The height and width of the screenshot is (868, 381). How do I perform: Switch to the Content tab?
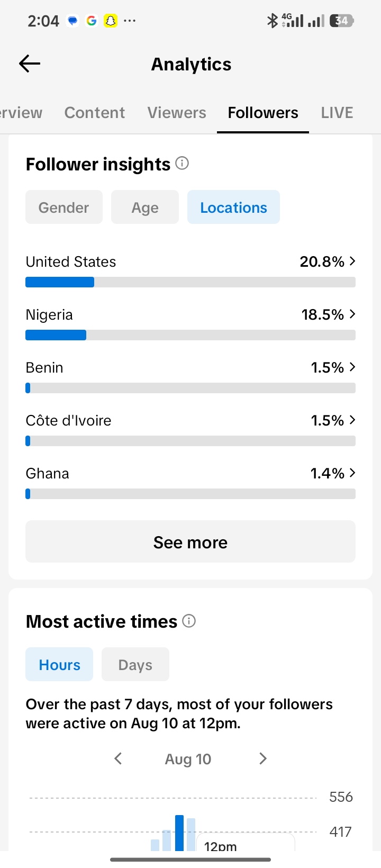(x=95, y=112)
